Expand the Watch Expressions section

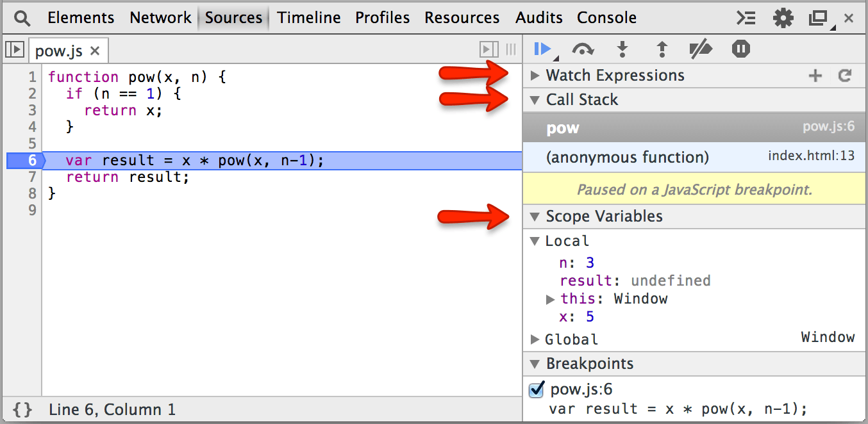tap(535, 76)
